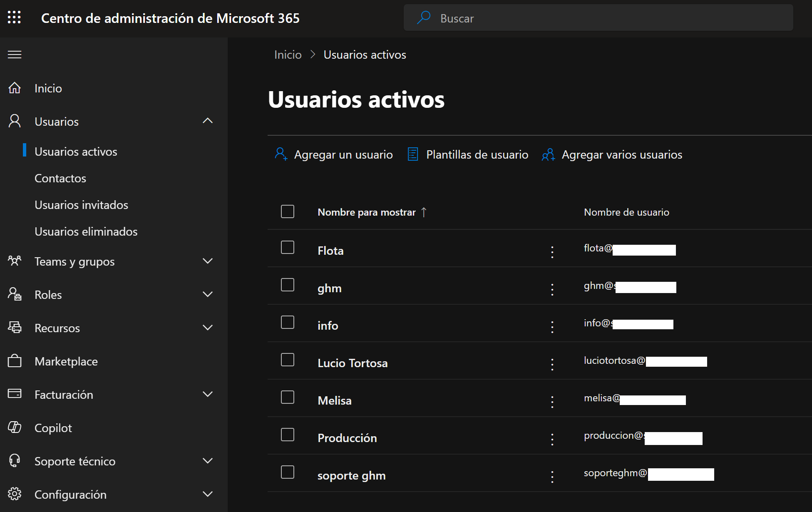Click the Marketplace shopping bag icon
This screenshot has width=812, height=512.
[x=15, y=361]
